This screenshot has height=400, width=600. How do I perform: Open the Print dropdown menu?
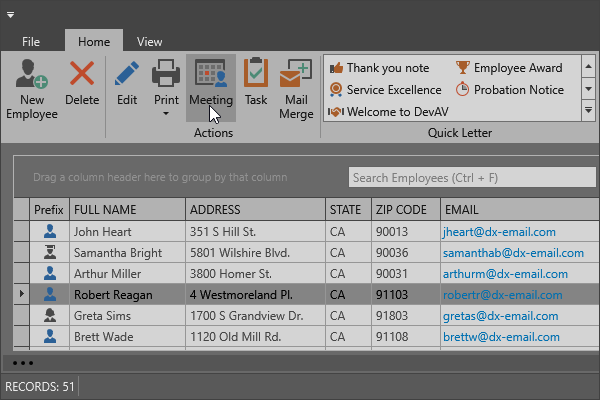[166, 112]
